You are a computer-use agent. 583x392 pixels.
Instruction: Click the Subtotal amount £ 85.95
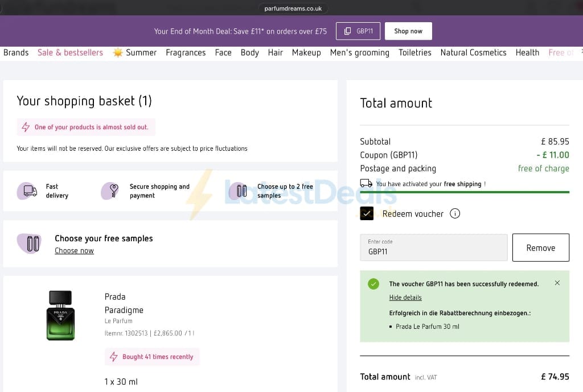click(x=555, y=142)
